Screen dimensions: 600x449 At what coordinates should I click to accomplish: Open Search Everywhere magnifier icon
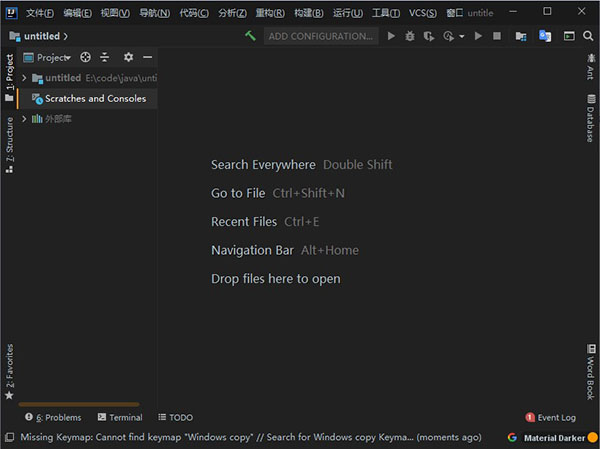(x=588, y=36)
